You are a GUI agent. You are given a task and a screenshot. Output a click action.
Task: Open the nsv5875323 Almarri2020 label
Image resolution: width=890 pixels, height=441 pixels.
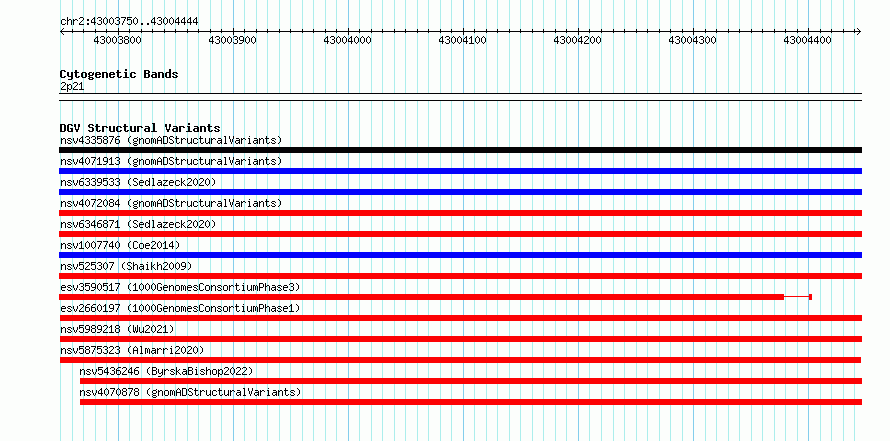pos(132,350)
